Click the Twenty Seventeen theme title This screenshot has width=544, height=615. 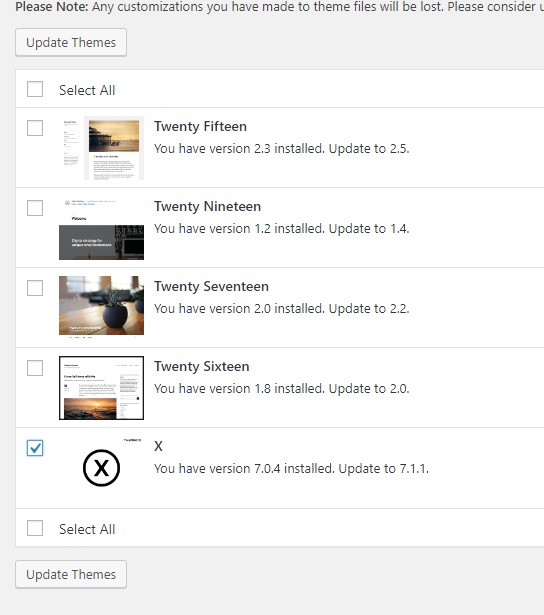(211, 287)
